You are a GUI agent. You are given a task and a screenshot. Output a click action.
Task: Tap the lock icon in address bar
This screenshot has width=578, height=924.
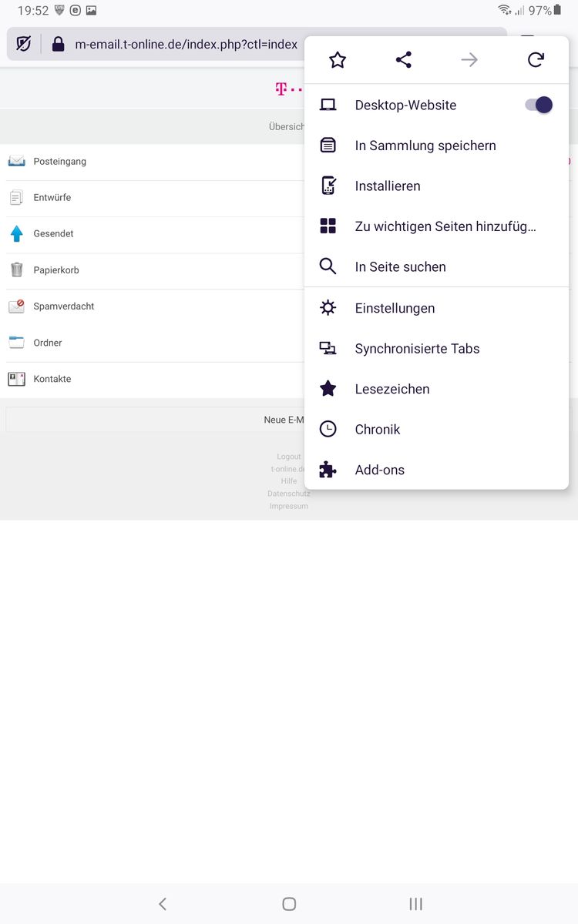[x=58, y=44]
